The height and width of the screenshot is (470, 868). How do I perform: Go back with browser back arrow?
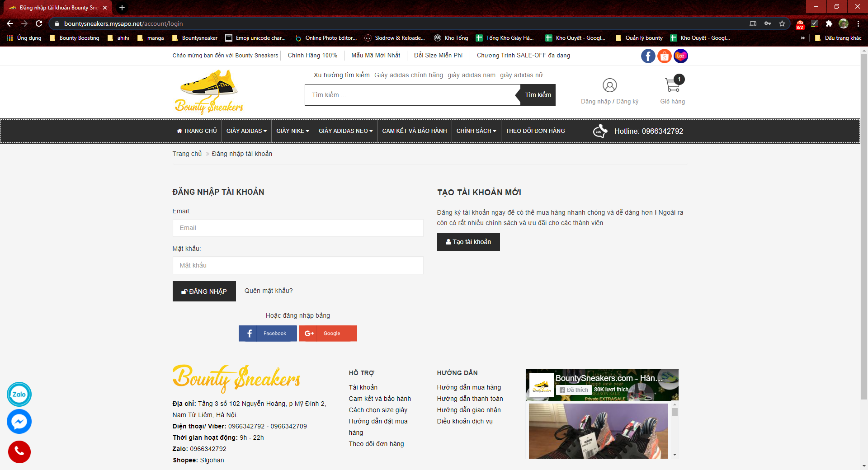10,23
